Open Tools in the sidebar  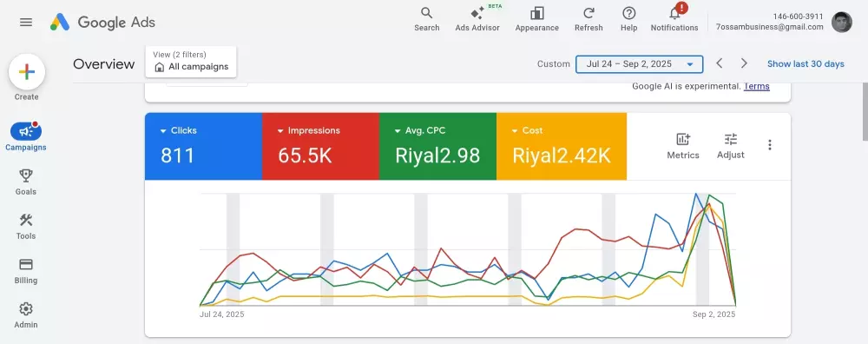tap(26, 227)
